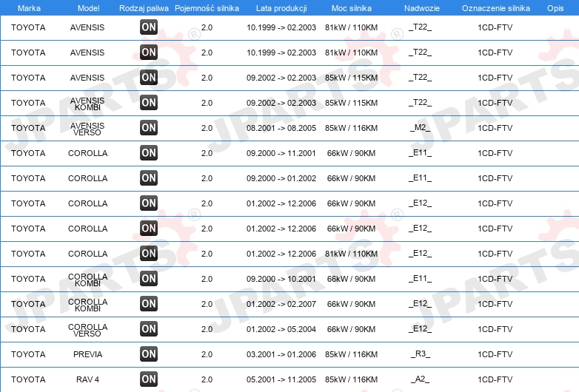Click the ON diesel icon in the RAV 4 row
This screenshot has height=392, width=579.
point(149,379)
